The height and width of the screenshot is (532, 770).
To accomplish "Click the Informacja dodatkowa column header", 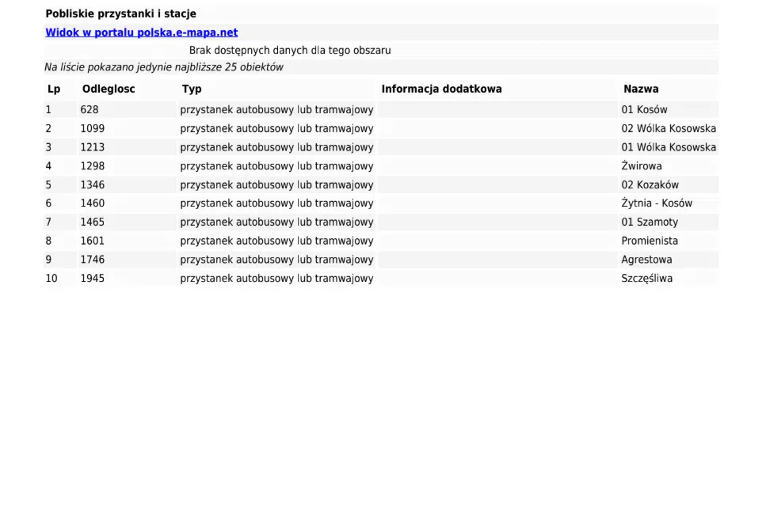I will [441, 89].
